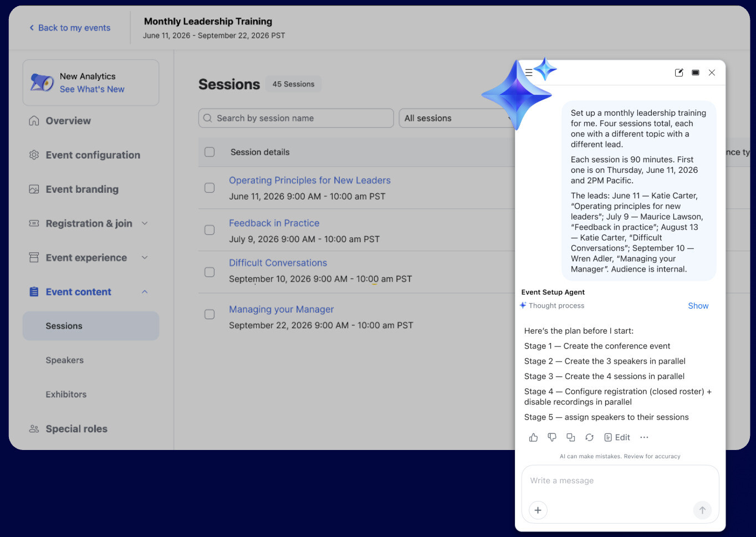Open the Managing your Manager session

tap(282, 309)
